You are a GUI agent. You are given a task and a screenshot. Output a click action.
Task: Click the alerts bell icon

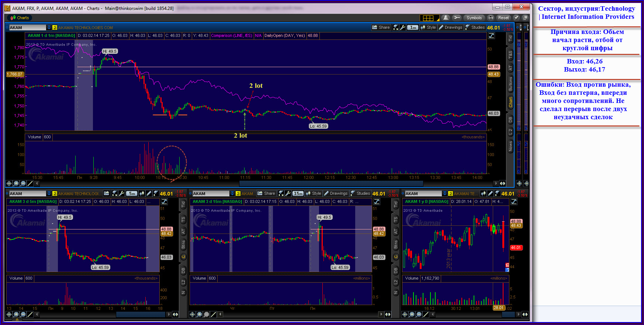coord(446,18)
